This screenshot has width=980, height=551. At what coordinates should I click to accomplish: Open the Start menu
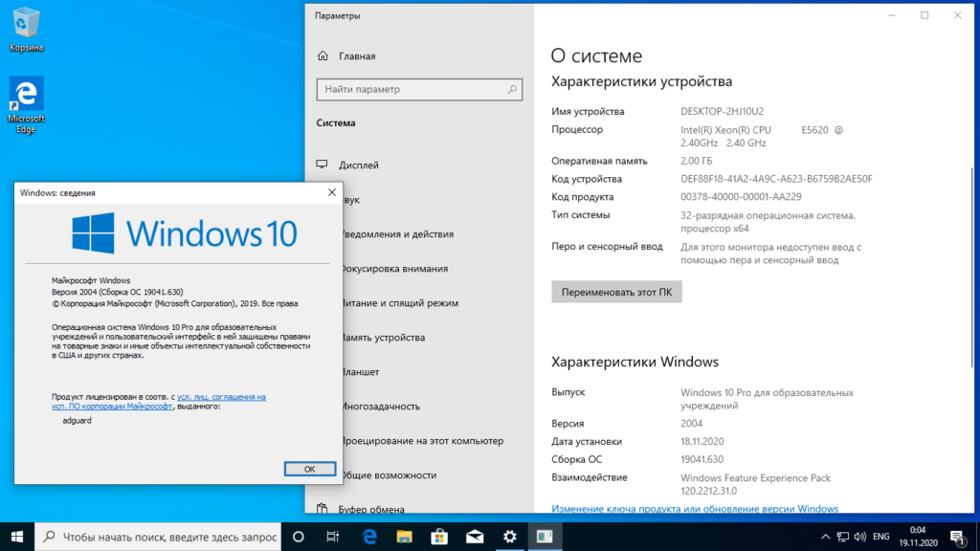(17, 537)
